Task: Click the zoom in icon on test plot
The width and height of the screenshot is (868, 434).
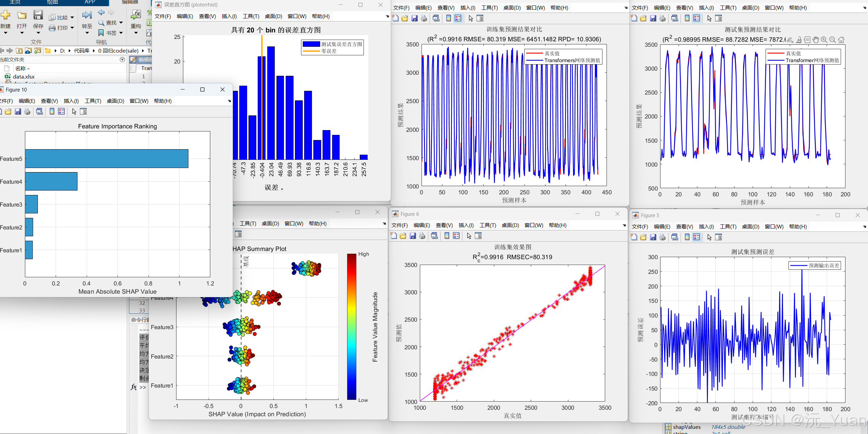Action: click(824, 40)
